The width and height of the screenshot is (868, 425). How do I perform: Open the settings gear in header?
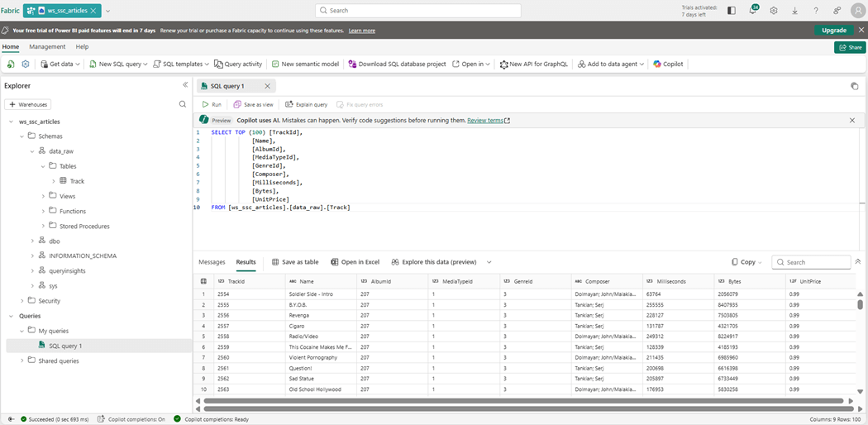(x=774, y=11)
